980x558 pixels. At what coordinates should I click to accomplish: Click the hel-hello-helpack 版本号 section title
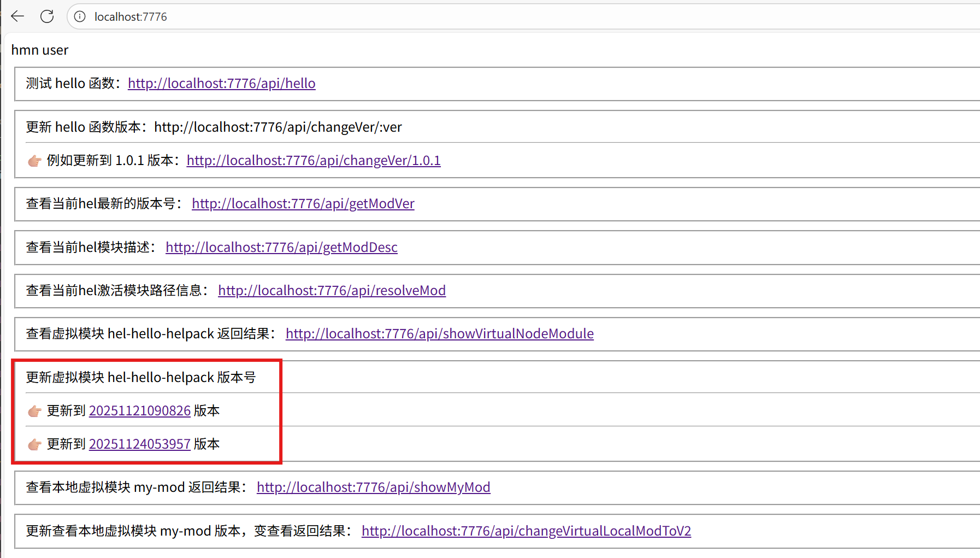tap(140, 377)
